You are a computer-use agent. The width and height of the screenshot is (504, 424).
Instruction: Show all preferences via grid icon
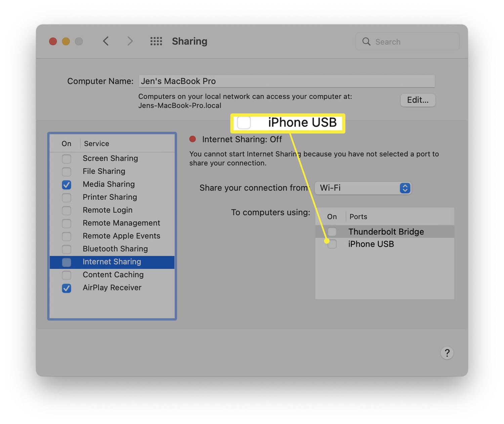coord(156,41)
